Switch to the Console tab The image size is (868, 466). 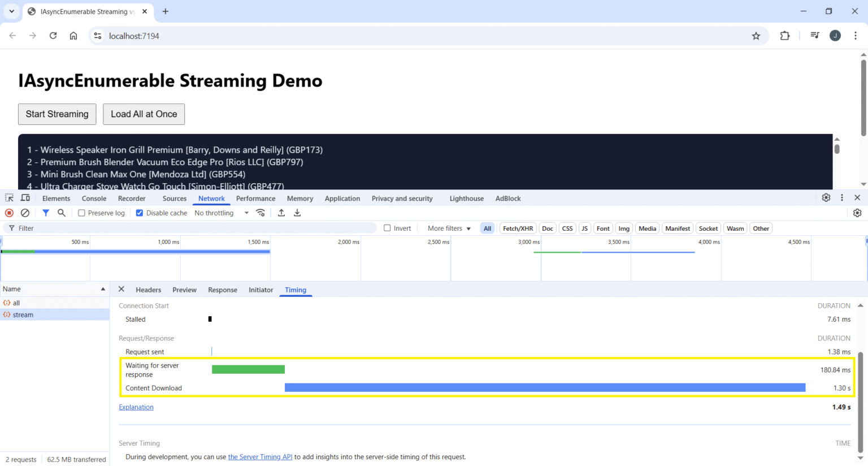pos(94,198)
